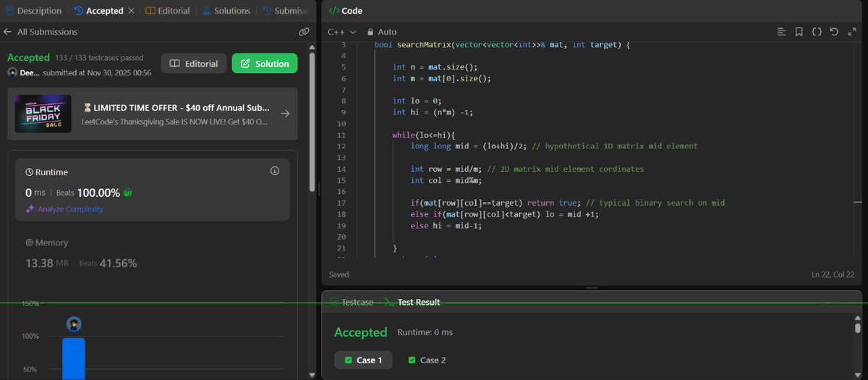The image size is (868, 380).
Task: Switch to the Editorial tab
Action: point(167,11)
